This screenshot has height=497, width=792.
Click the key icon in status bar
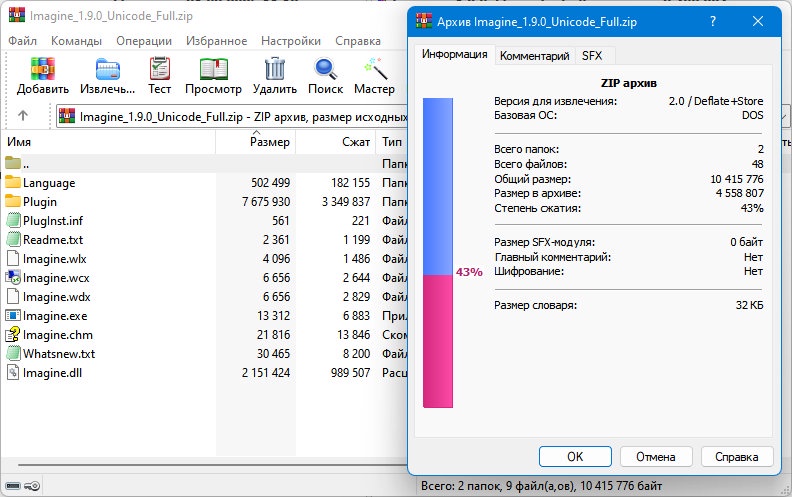pos(32,486)
